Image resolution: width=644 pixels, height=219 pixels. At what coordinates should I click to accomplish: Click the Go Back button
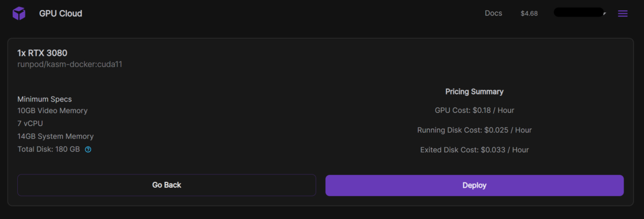click(166, 185)
